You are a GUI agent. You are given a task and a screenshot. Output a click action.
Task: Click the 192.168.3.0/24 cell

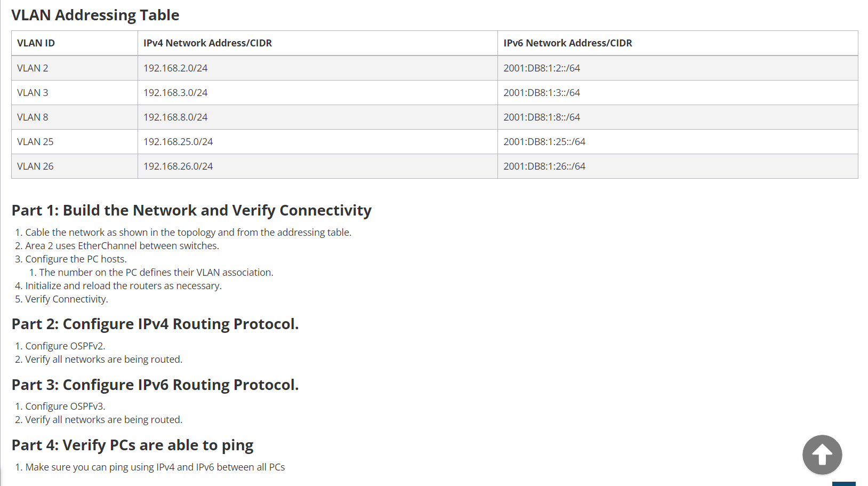pos(175,92)
